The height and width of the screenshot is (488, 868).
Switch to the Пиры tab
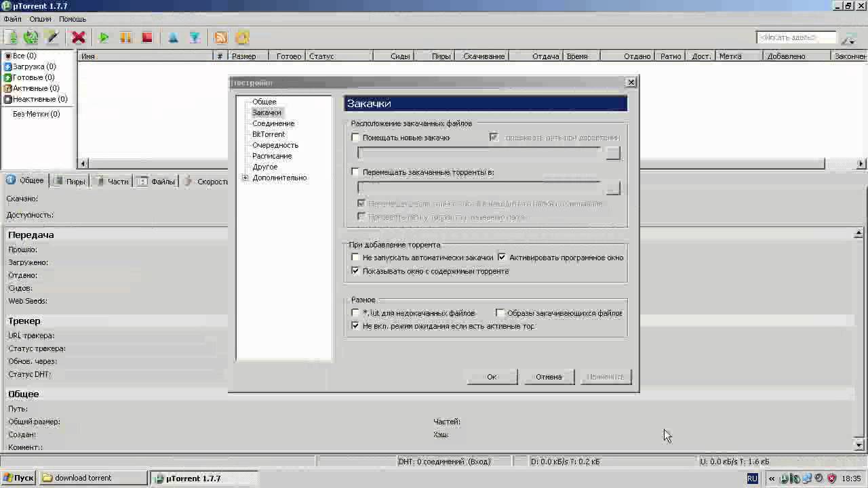pos(70,181)
